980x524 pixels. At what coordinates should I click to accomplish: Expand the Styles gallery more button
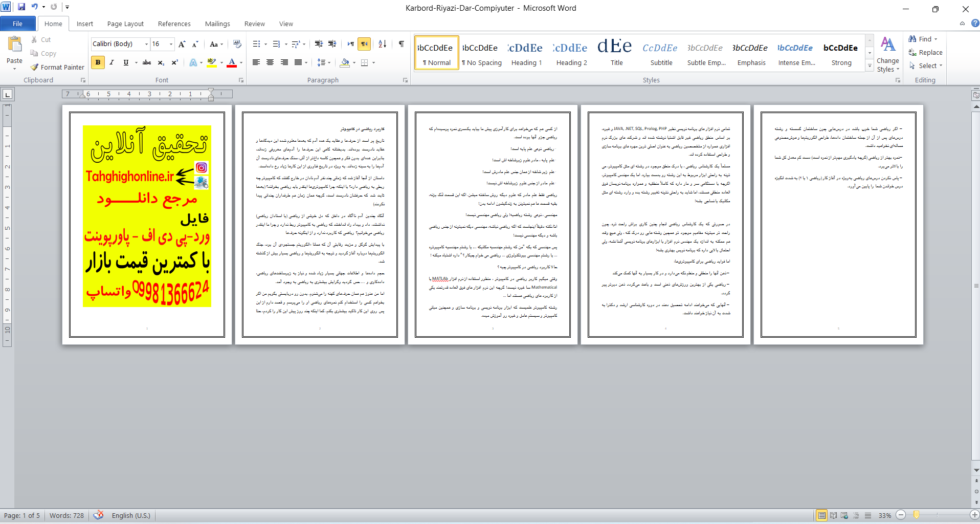click(x=870, y=65)
